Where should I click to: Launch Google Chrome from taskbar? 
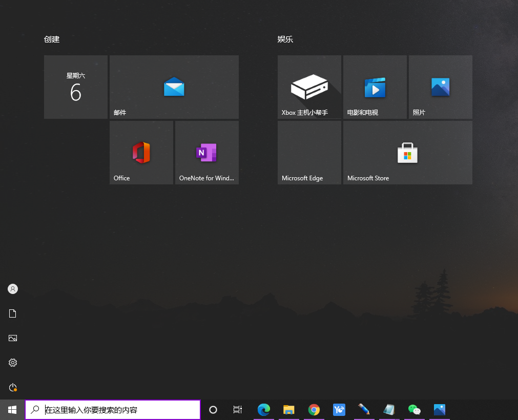[x=314, y=410]
